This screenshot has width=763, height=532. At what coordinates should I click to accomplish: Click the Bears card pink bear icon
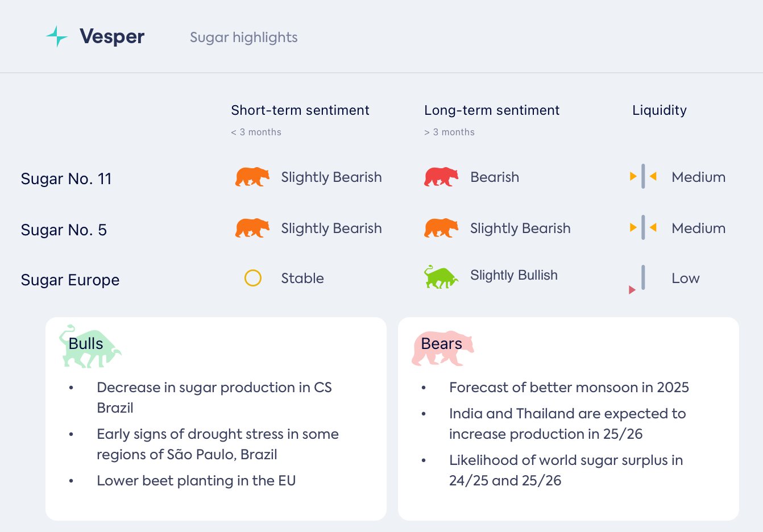point(442,347)
